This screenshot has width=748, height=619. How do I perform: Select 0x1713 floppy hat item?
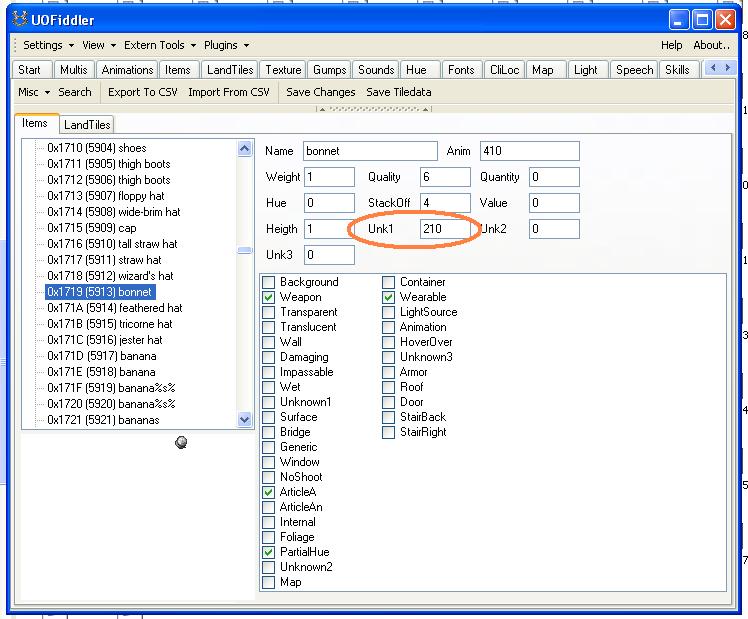click(x=105, y=196)
